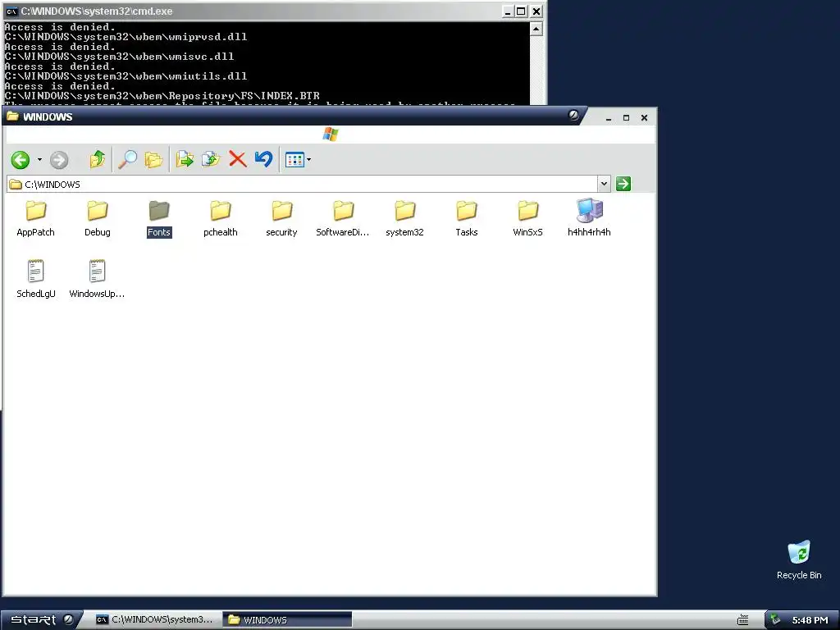Viewport: 840px width, 630px height.
Task: Click the green Go arrow button
Action: point(623,184)
